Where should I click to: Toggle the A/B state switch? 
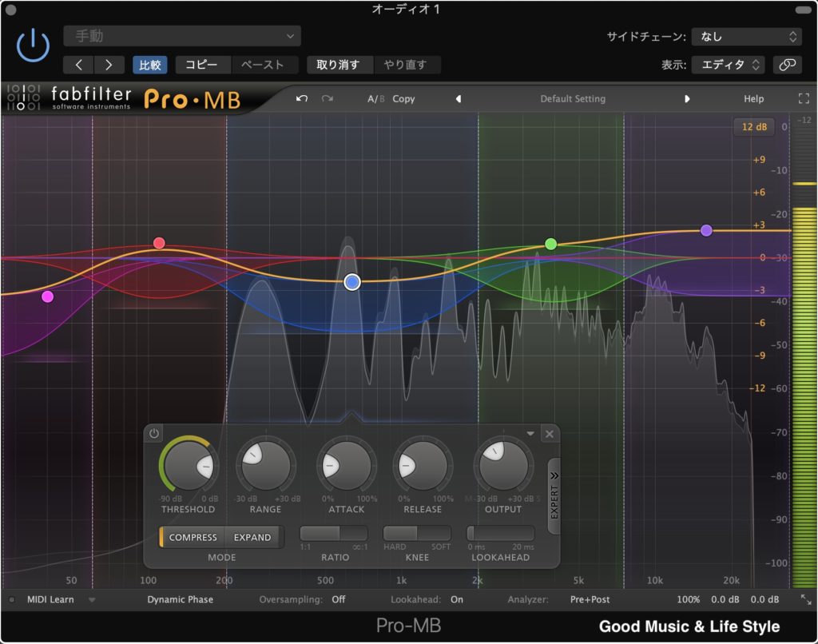[x=375, y=98]
